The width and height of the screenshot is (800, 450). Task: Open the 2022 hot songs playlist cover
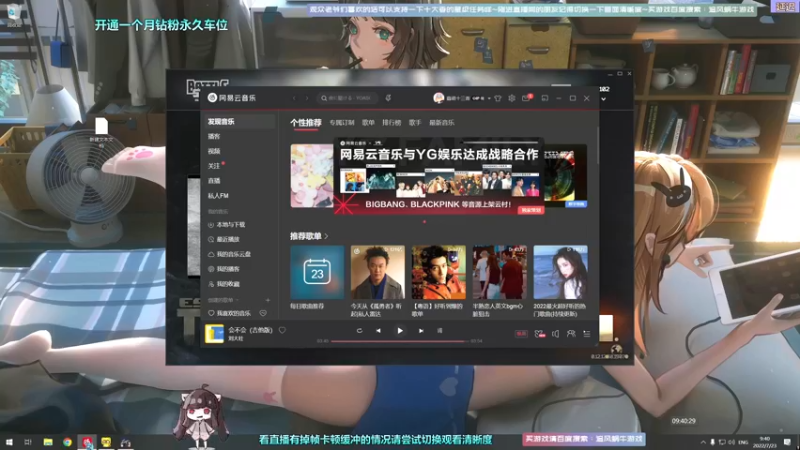(560, 272)
